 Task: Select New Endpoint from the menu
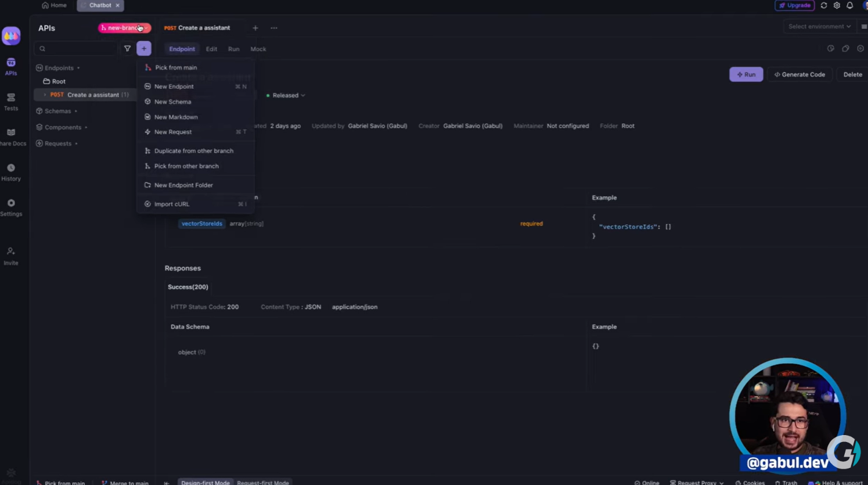(x=174, y=87)
